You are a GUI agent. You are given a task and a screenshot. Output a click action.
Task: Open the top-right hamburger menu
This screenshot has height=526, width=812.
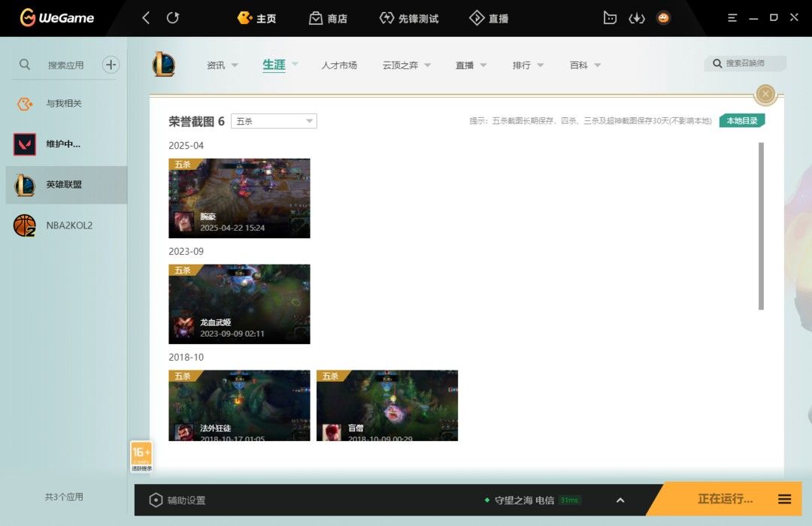pyautogui.click(x=732, y=18)
